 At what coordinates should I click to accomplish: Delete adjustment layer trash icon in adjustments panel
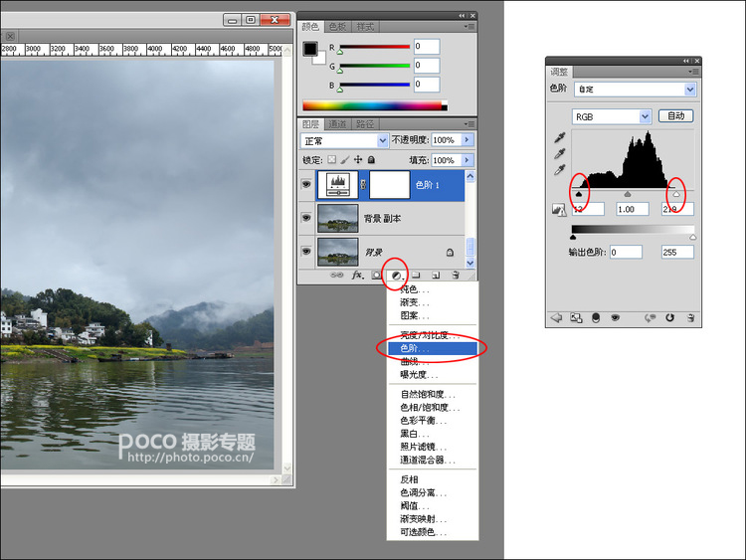coord(690,317)
